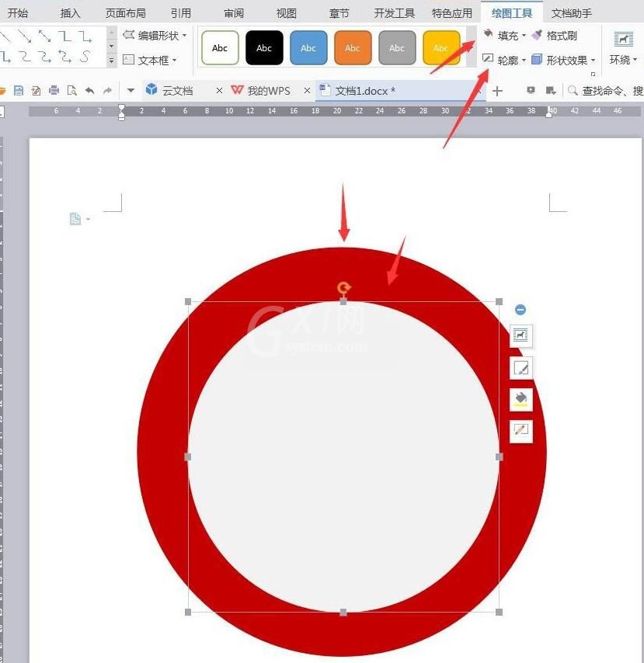Open shape style icon in floating toolbar
The height and width of the screenshot is (663, 644).
pos(520,368)
